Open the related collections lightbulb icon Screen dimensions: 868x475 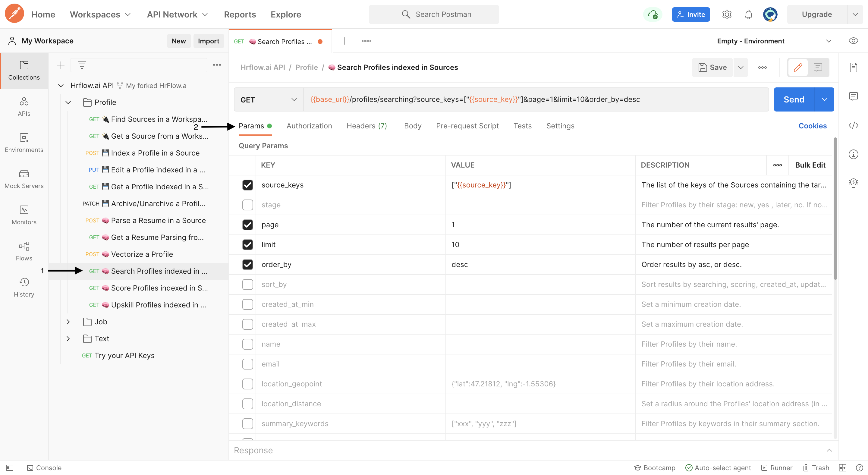pos(853,183)
